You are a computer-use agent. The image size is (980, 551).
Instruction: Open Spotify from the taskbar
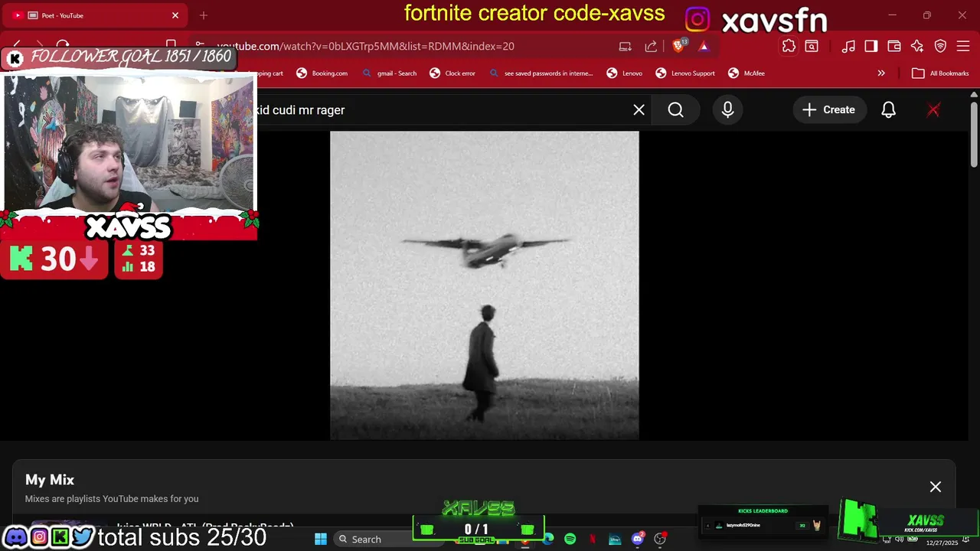[x=570, y=540]
